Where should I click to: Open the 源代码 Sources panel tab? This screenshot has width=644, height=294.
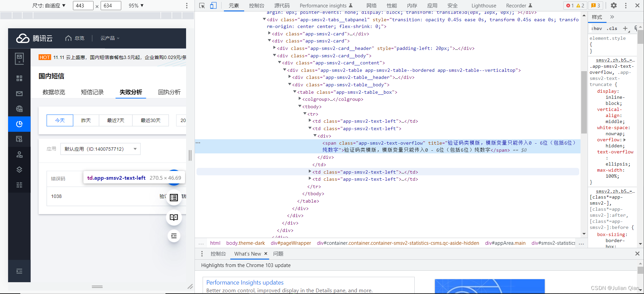coord(282,5)
